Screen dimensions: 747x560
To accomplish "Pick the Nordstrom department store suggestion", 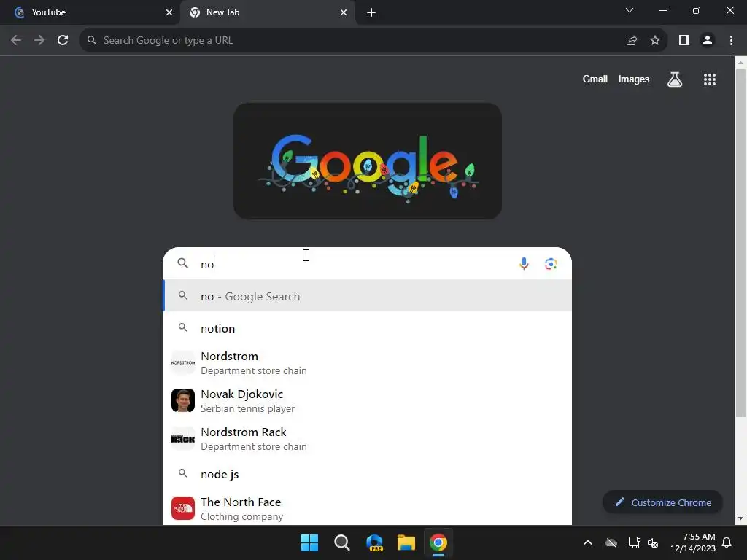I will [368, 363].
